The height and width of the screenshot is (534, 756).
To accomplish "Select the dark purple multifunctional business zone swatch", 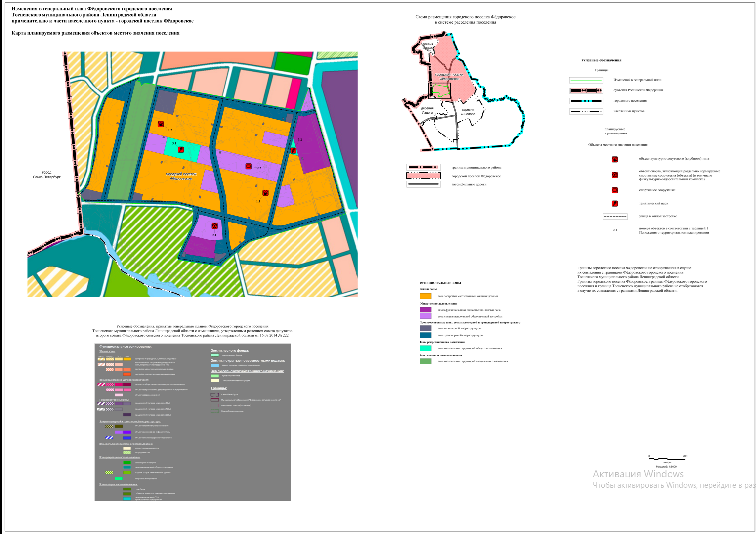I will (425, 310).
